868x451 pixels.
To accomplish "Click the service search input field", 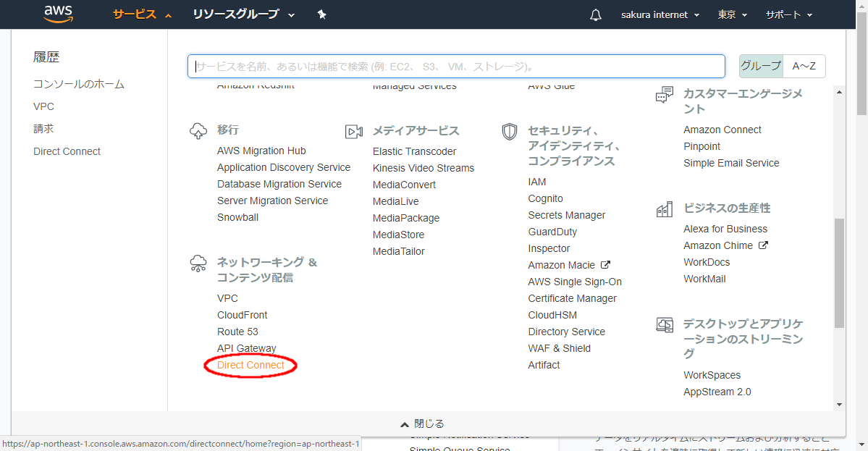I will [x=456, y=66].
